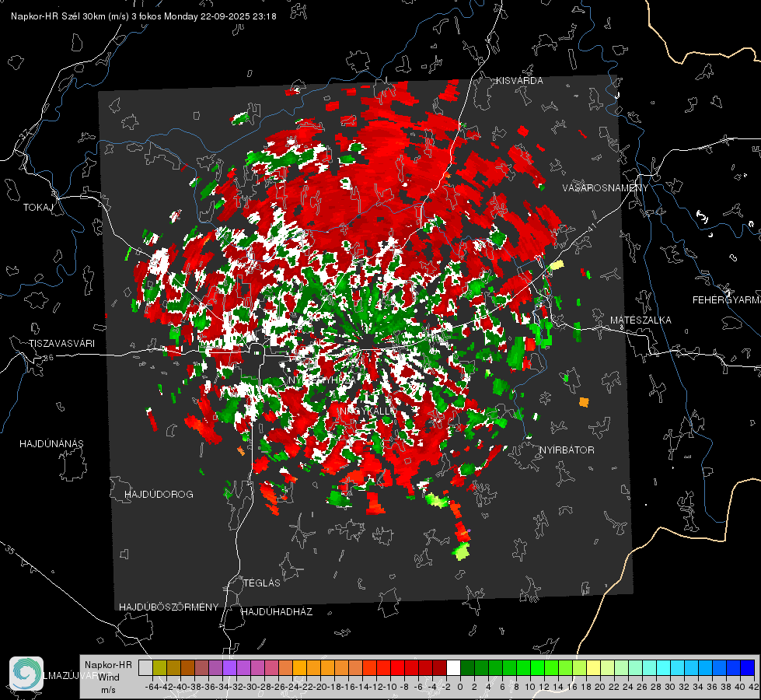Click the swirl logo icon at bottom left
The image size is (761, 700).
26,674
